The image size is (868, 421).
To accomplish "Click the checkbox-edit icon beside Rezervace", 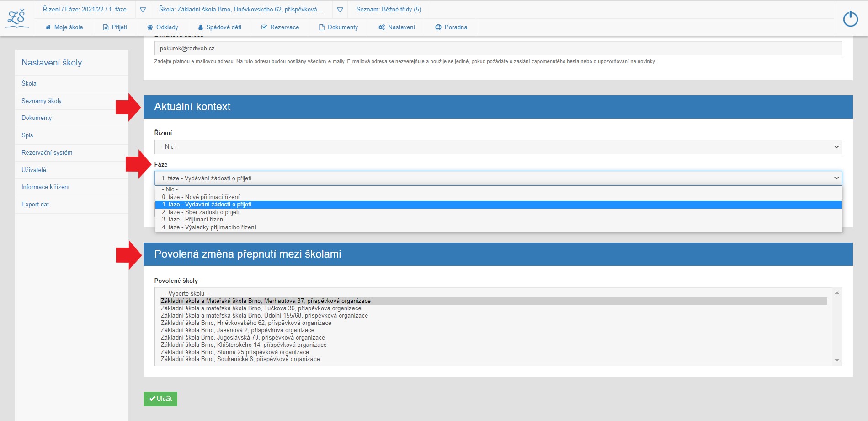I will pos(264,27).
